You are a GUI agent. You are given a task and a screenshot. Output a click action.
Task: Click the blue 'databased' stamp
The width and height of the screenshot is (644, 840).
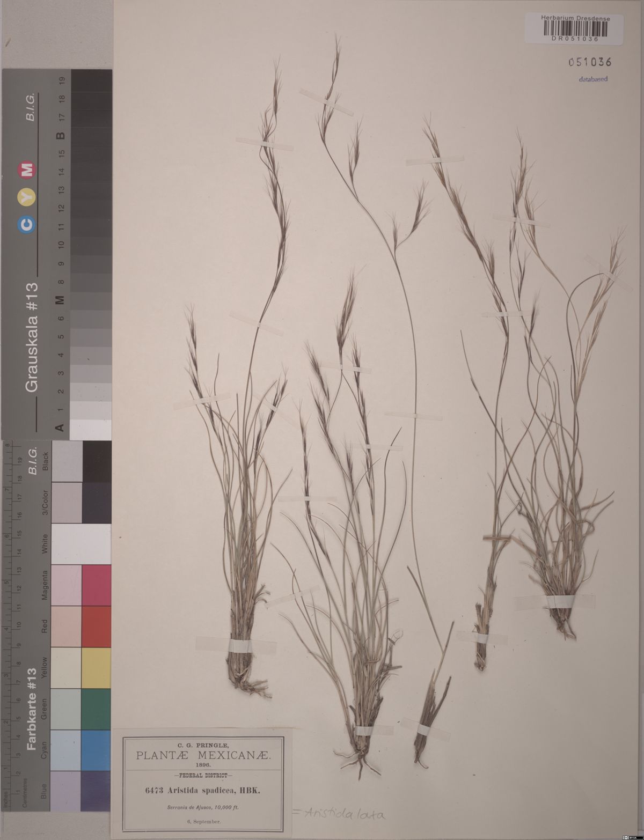(x=592, y=79)
